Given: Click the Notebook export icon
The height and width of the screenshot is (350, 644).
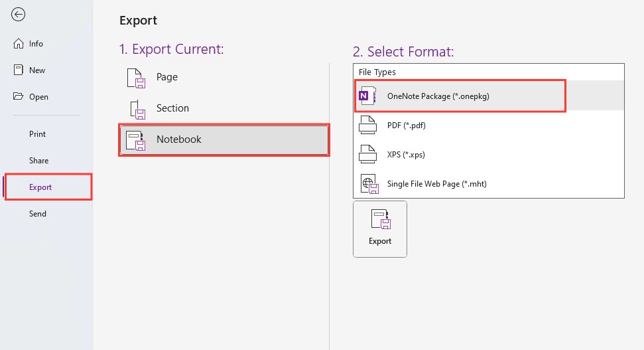Looking at the screenshot, I should 135,141.
